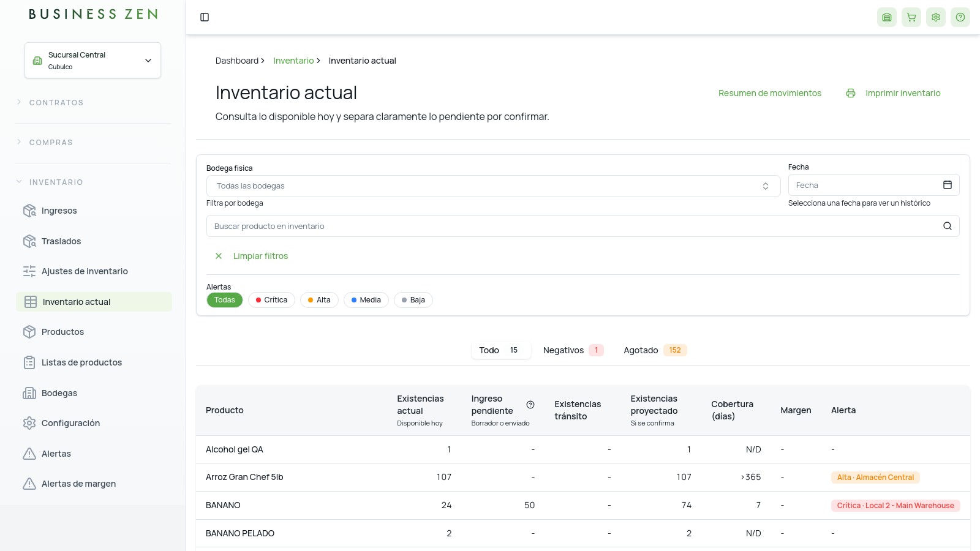This screenshot has width=980, height=551.
Task: Click the calendar icon in Fecha field
Action: [x=948, y=185]
